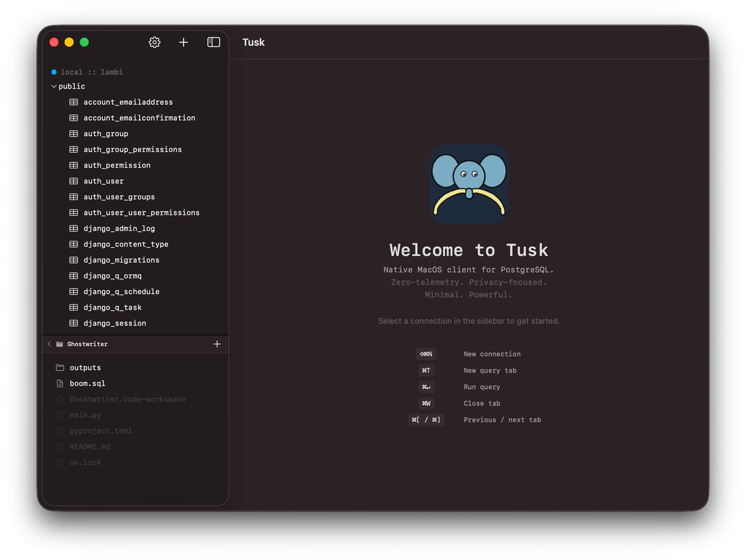Select the django_migrations table name
This screenshot has height=560, width=746.
coord(121,260)
